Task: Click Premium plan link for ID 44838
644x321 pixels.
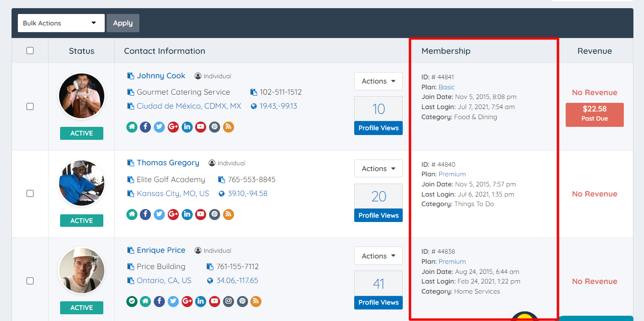Action: point(452,261)
